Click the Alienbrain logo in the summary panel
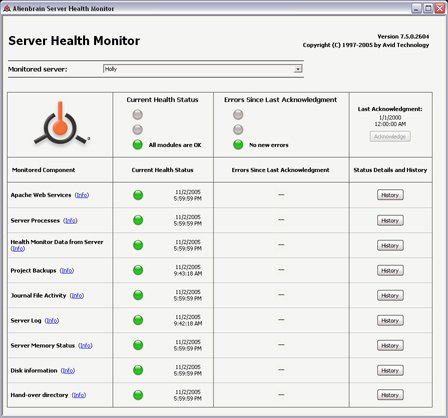 [x=61, y=123]
